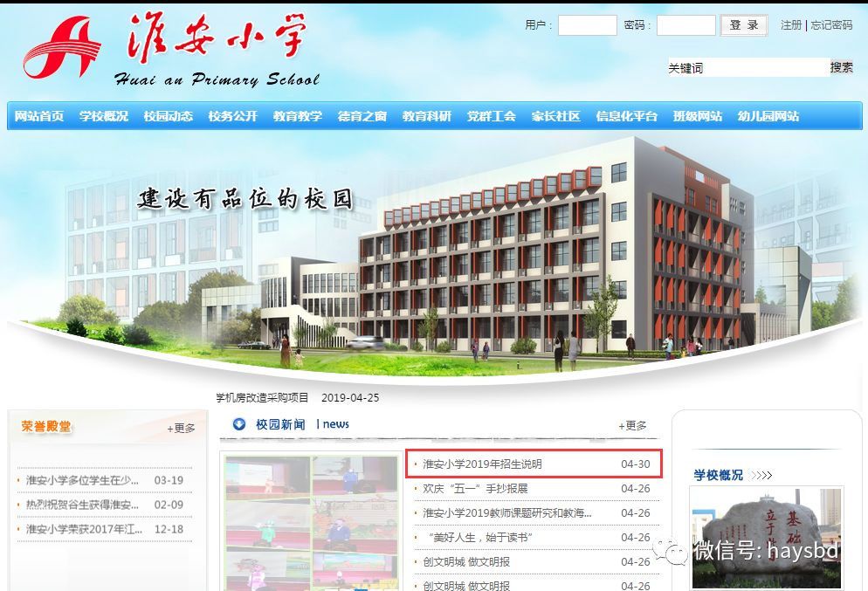This screenshot has width=868, height=591.
Task: Click the blue circular arrow icon beside 校园新闻
Action: point(238,425)
